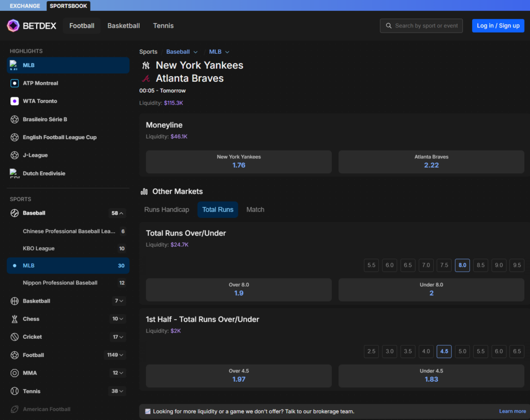Image resolution: width=530 pixels, height=420 pixels.
Task: Focus the Search by sport or event field
Action: click(x=421, y=26)
